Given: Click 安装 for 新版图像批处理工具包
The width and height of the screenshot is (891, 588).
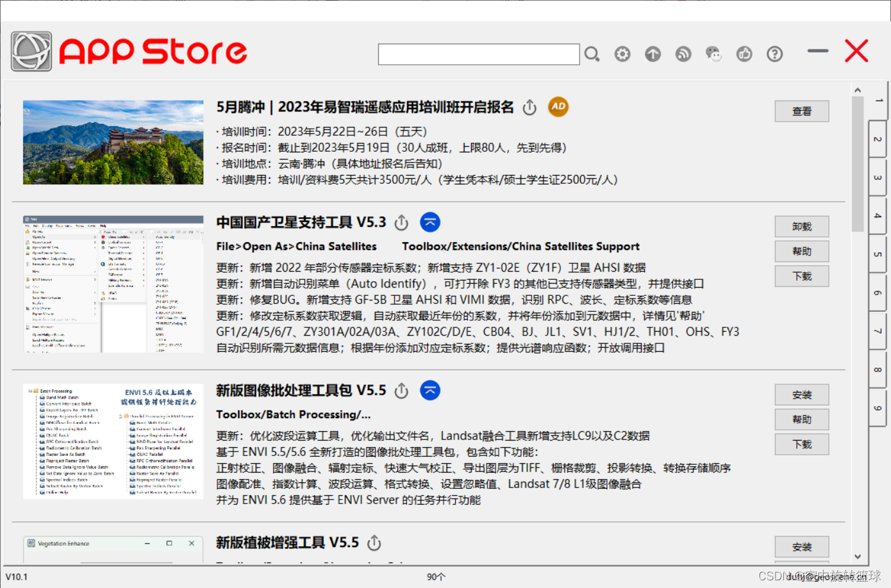Looking at the screenshot, I should click(802, 395).
